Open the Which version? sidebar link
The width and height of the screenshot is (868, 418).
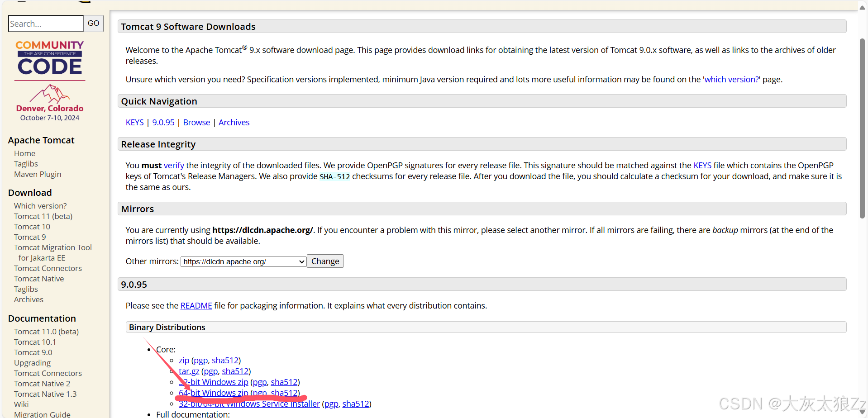(x=40, y=206)
